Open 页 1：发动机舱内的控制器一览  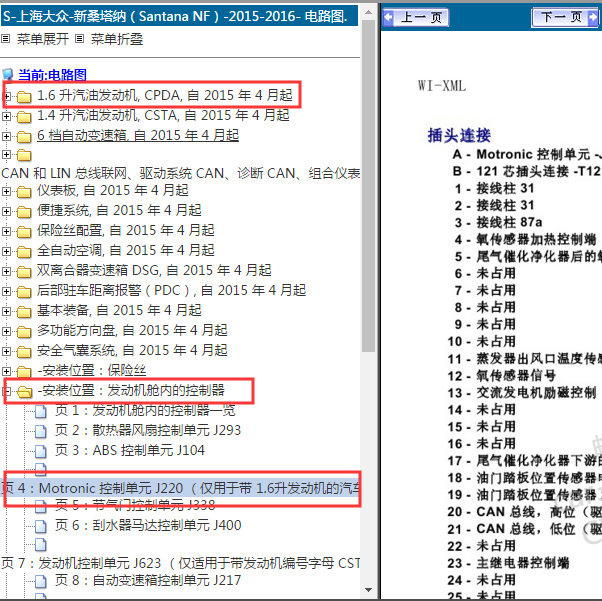pos(145,411)
